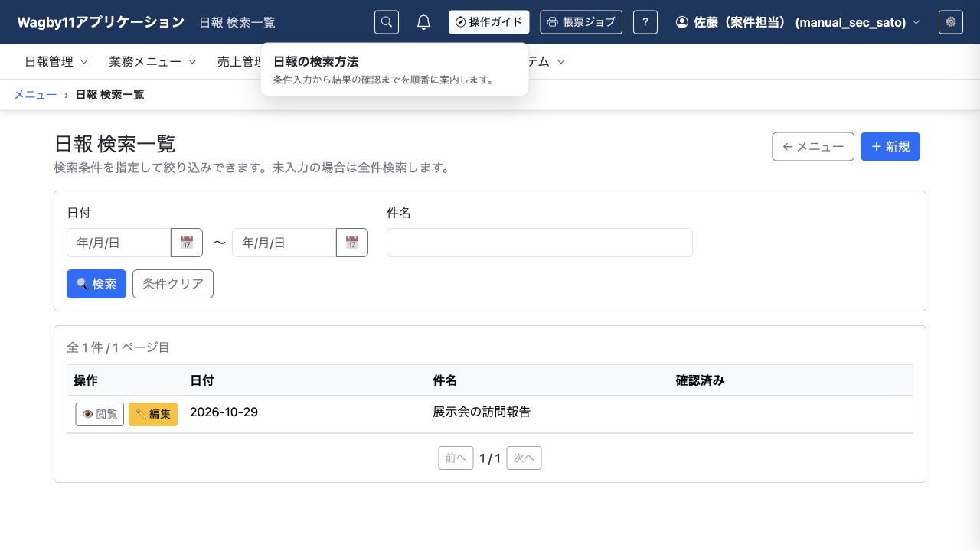Expand the 業務メニュー menu
Screen dimensions: 980x551
tap(152, 62)
